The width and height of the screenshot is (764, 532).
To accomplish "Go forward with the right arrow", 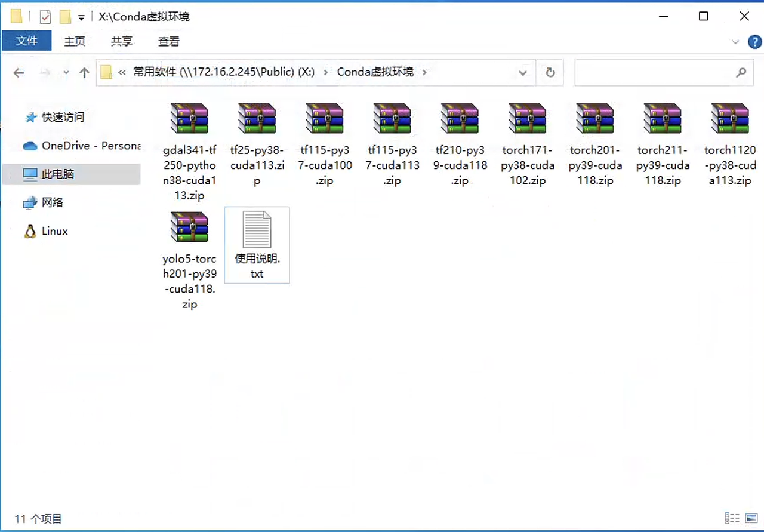I will pyautogui.click(x=45, y=73).
